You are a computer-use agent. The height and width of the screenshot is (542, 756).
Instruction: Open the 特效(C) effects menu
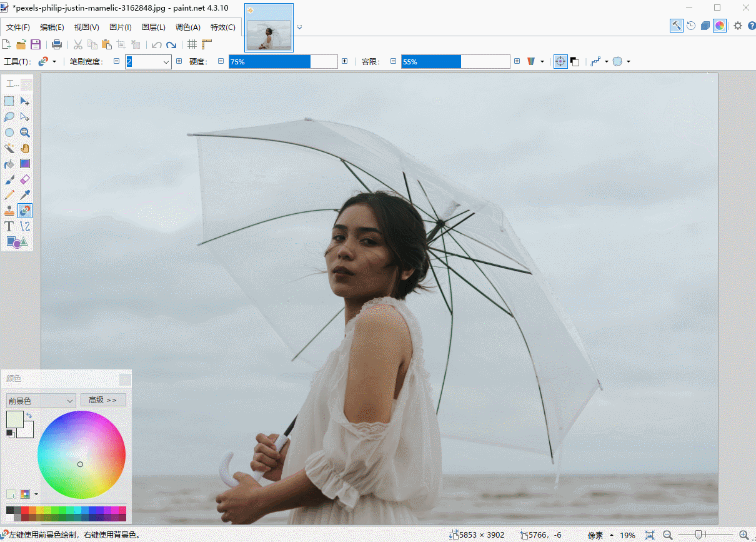(x=222, y=27)
